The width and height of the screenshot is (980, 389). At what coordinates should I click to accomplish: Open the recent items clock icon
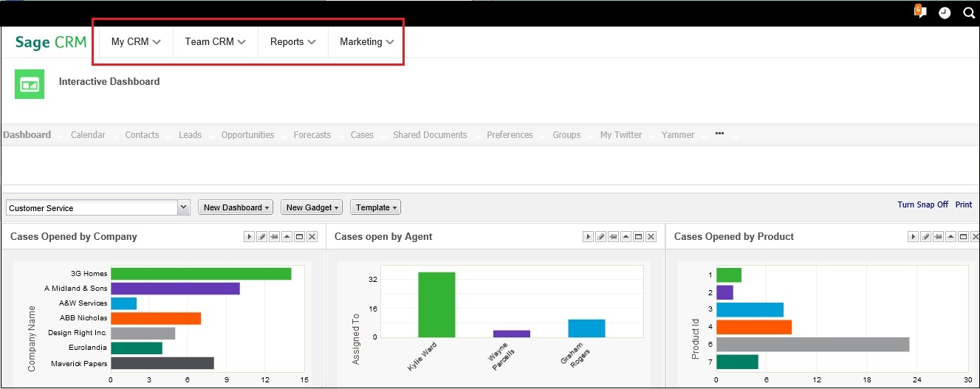coord(945,13)
